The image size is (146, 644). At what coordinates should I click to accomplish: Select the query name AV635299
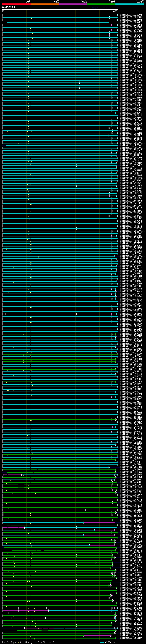8,8
